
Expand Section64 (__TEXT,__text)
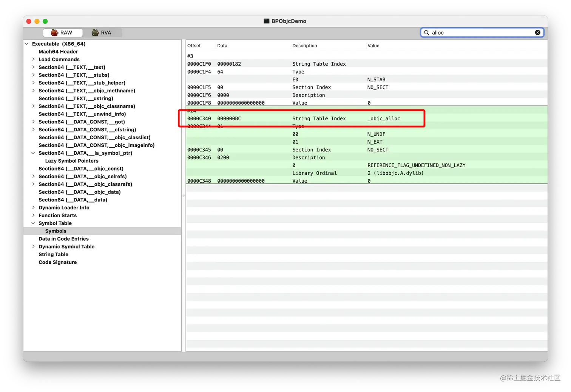(33, 67)
